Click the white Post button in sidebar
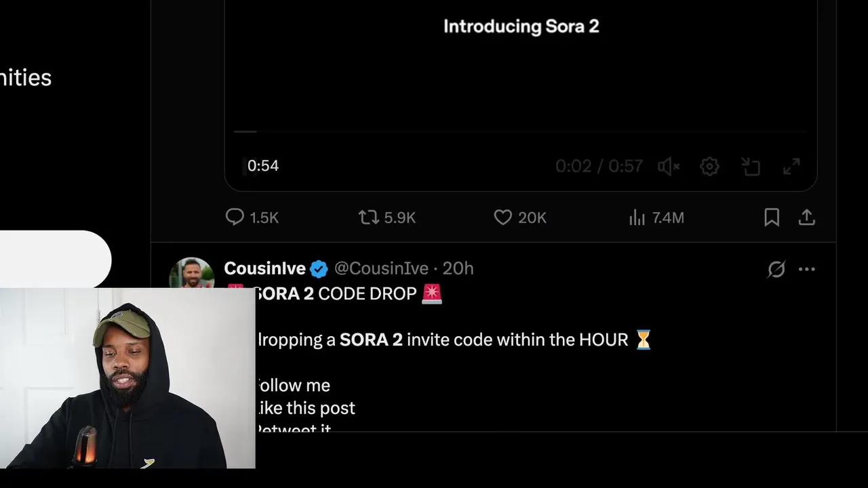This screenshot has width=868, height=488. point(54,259)
